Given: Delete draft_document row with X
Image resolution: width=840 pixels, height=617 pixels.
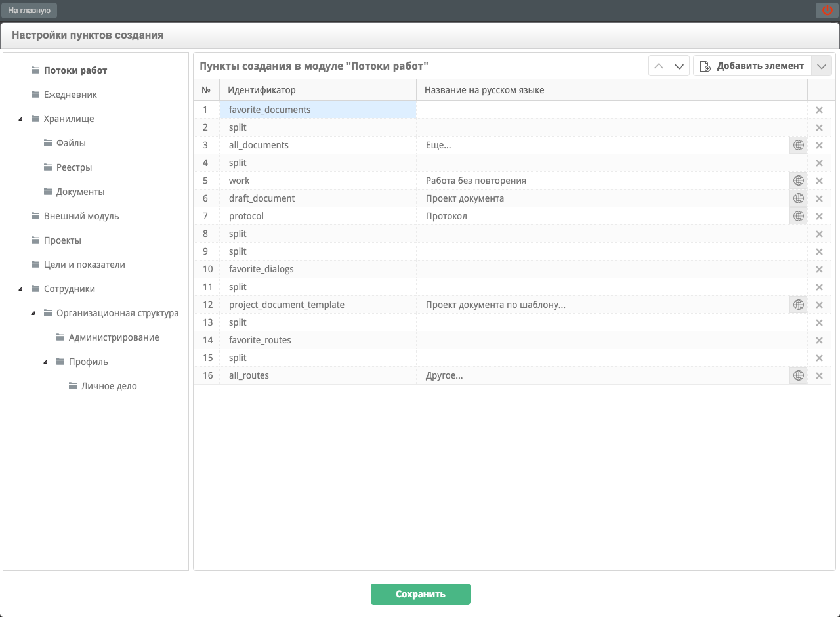Looking at the screenshot, I should [x=819, y=199].
